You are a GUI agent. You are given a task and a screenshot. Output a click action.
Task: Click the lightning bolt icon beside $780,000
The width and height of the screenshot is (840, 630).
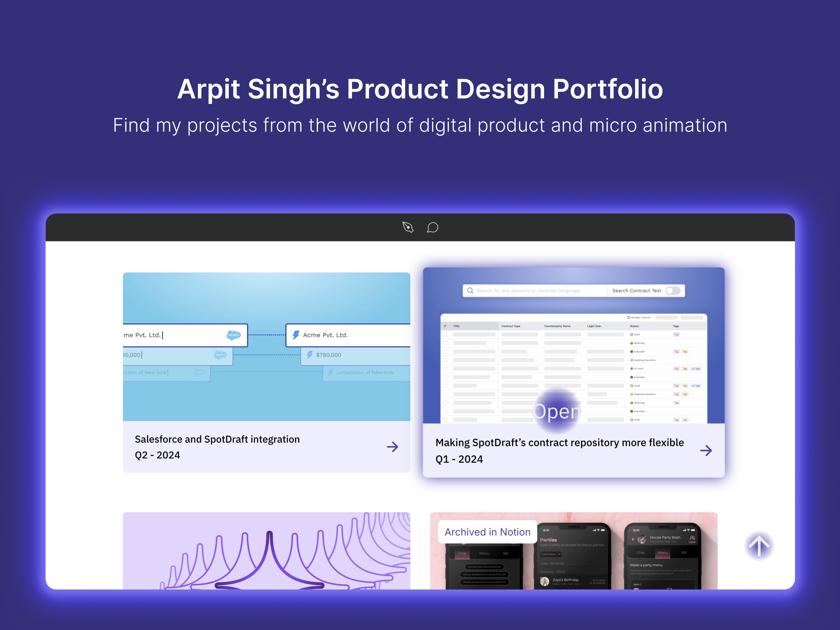coord(310,355)
